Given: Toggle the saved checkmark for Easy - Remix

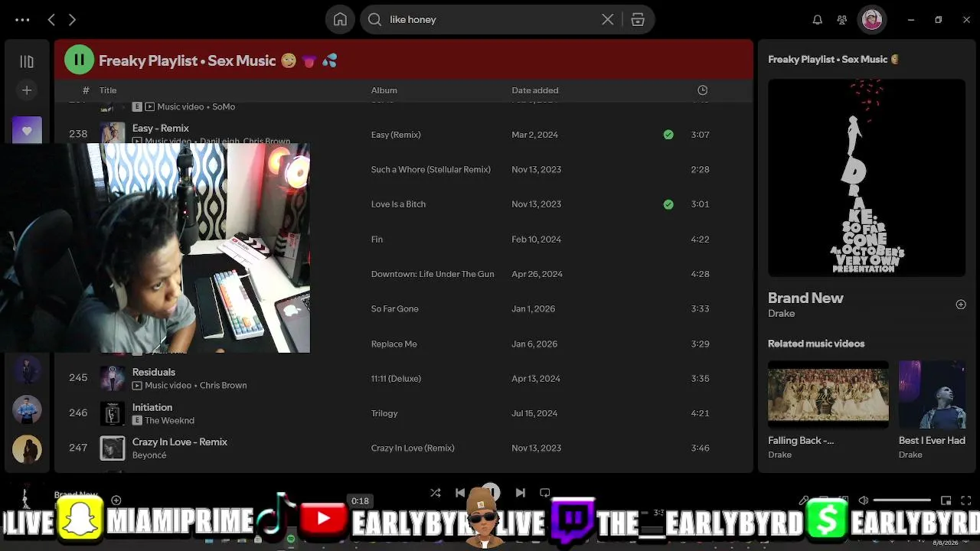Looking at the screenshot, I should tap(668, 135).
